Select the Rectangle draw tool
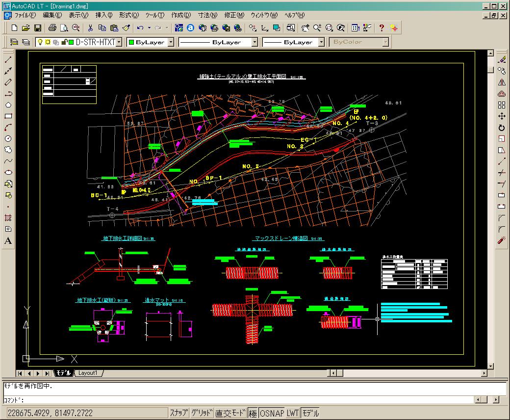The height and width of the screenshot is (420, 510). pos(8,116)
